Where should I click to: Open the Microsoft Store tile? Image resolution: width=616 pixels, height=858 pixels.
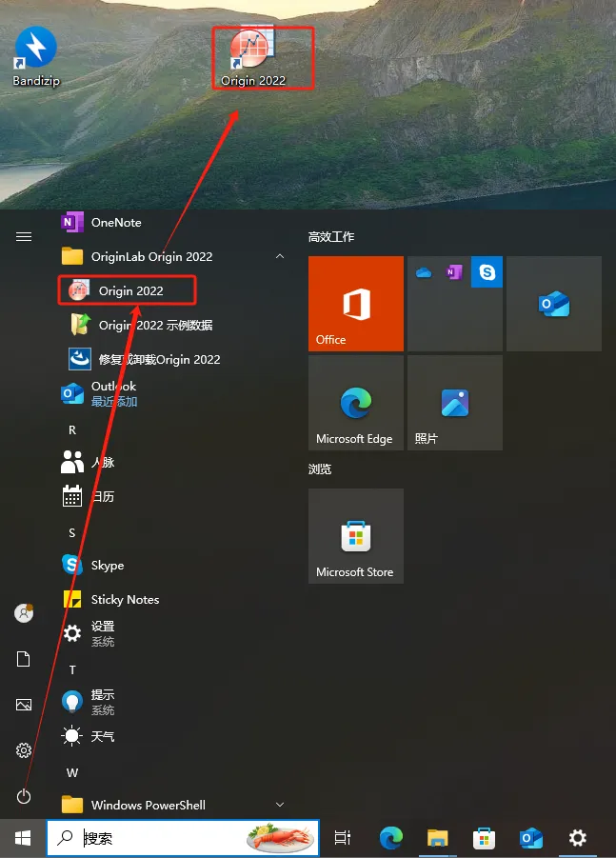point(356,536)
